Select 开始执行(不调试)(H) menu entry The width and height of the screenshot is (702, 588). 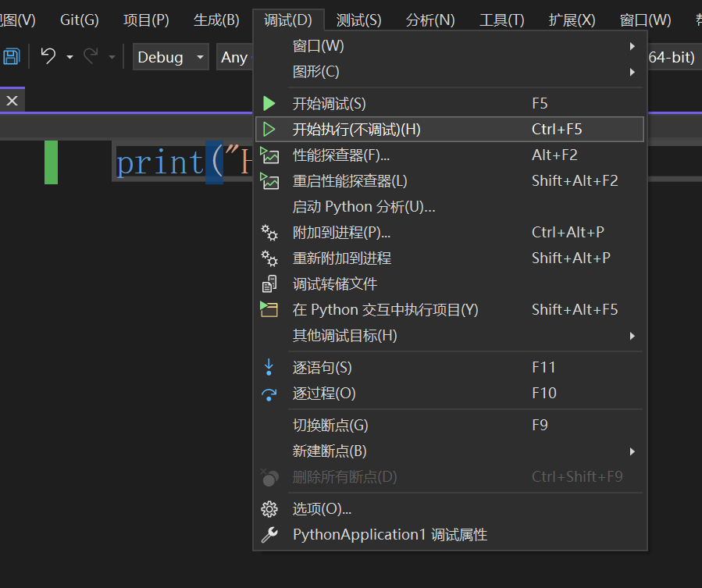point(450,130)
